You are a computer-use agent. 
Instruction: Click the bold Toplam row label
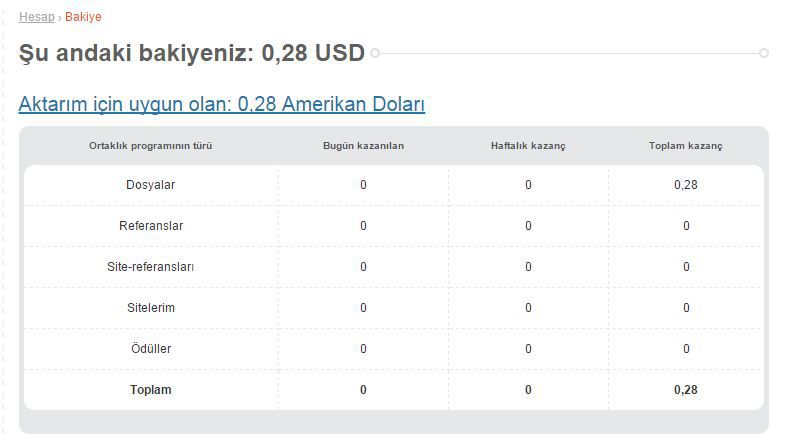click(151, 390)
